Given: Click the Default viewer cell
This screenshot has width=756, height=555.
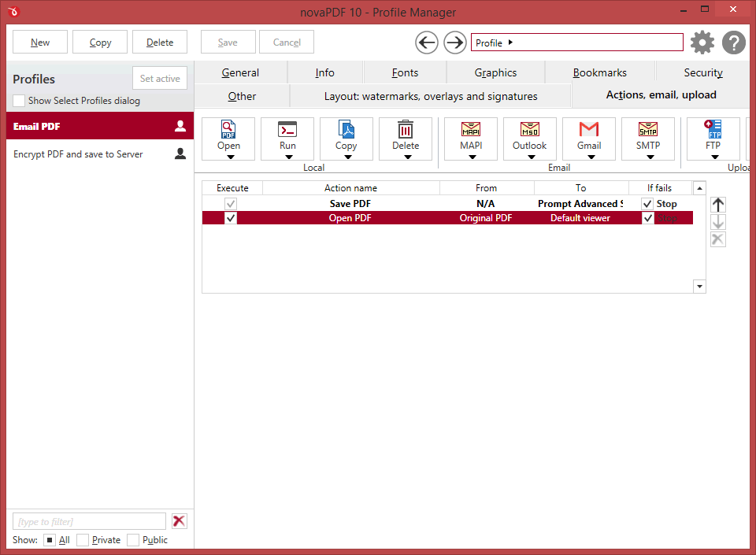Looking at the screenshot, I should coord(580,218).
